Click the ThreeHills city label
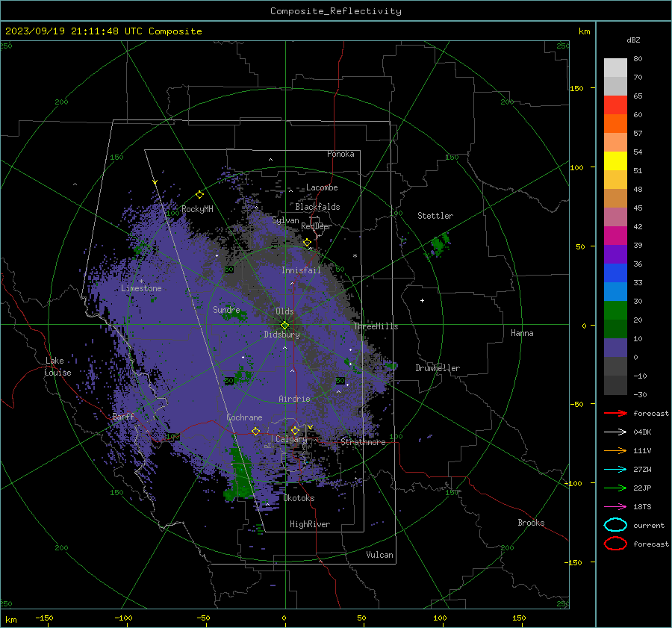Image resolution: width=672 pixels, height=628 pixels. coord(376,326)
